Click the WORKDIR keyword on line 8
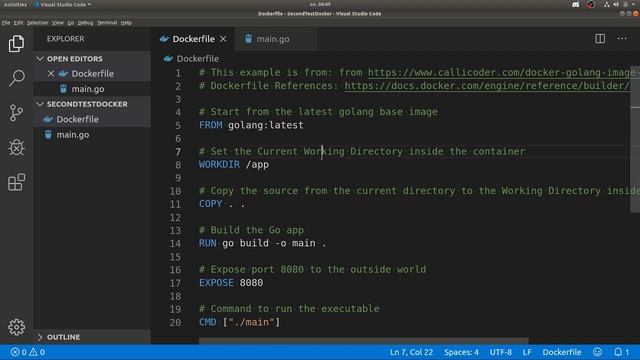The width and height of the screenshot is (640, 360). coord(219,164)
